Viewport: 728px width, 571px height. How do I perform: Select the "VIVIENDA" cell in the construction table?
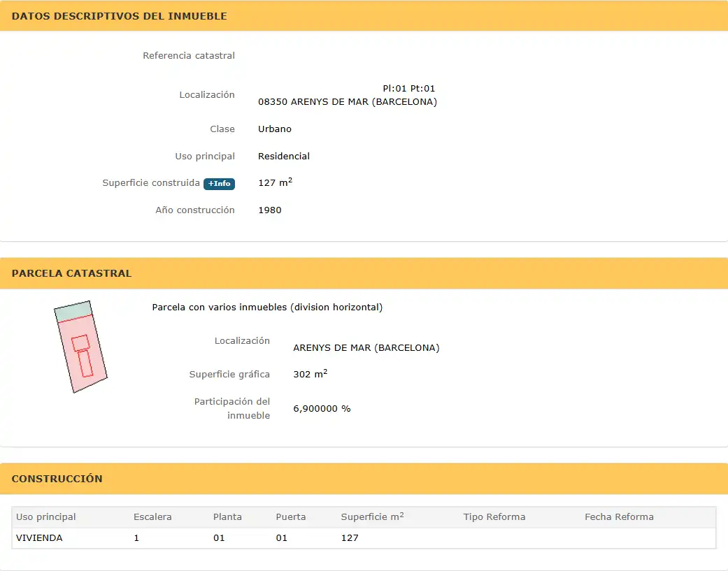(x=39, y=538)
